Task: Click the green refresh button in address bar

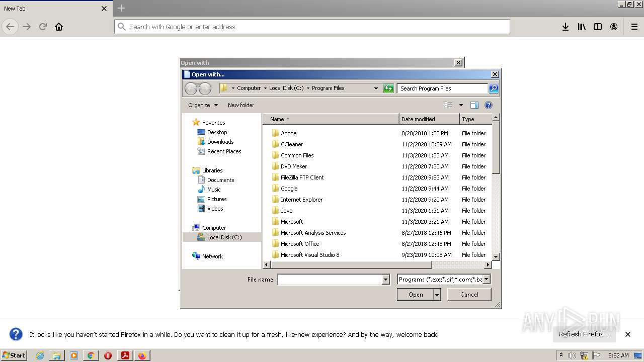Action: click(388, 88)
